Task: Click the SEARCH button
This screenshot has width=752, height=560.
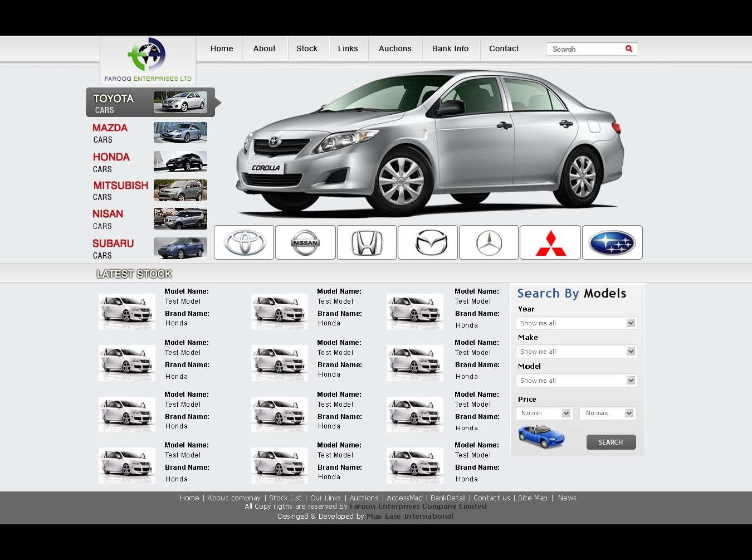Action: click(x=611, y=442)
